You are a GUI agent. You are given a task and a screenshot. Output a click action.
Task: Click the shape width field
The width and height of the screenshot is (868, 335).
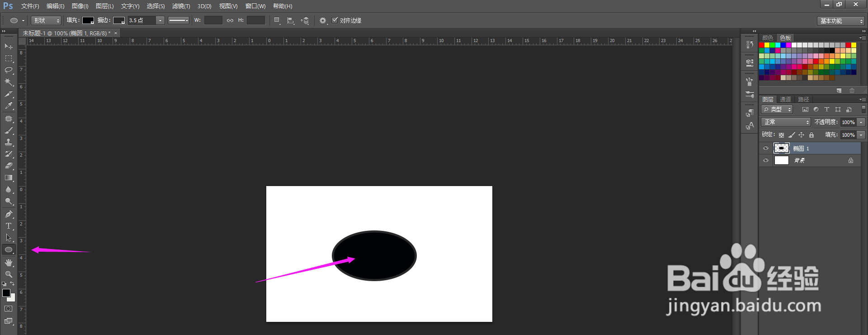point(213,20)
